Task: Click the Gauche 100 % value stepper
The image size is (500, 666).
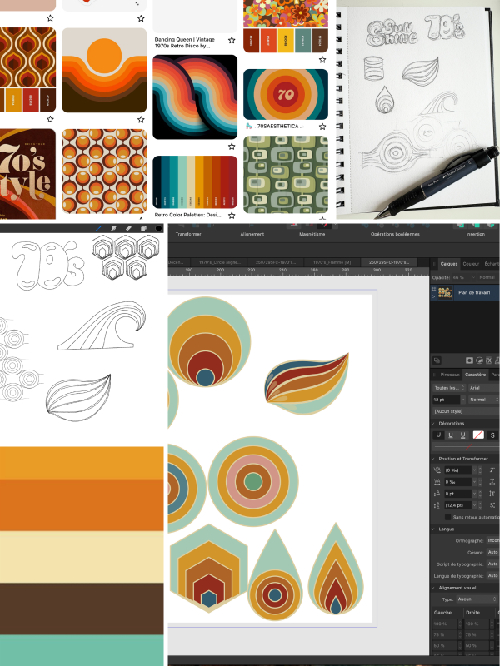Action: click(x=460, y=624)
